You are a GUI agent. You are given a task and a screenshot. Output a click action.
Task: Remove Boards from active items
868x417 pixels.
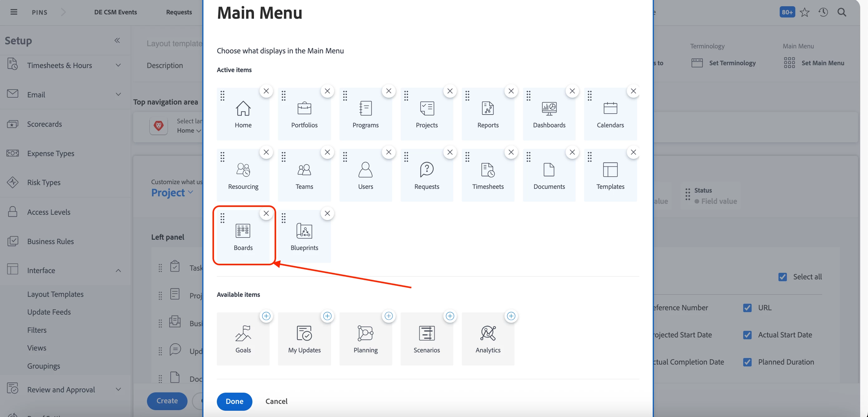point(266,213)
